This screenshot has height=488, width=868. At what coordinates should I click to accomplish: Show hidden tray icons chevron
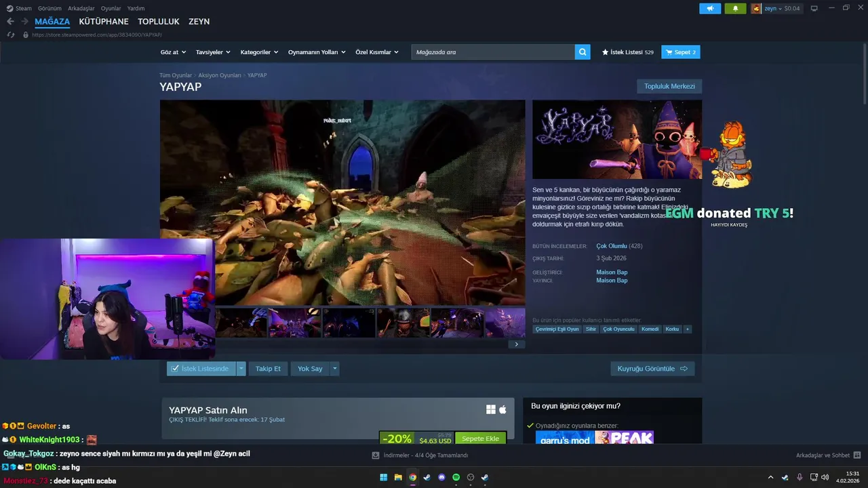point(770,477)
